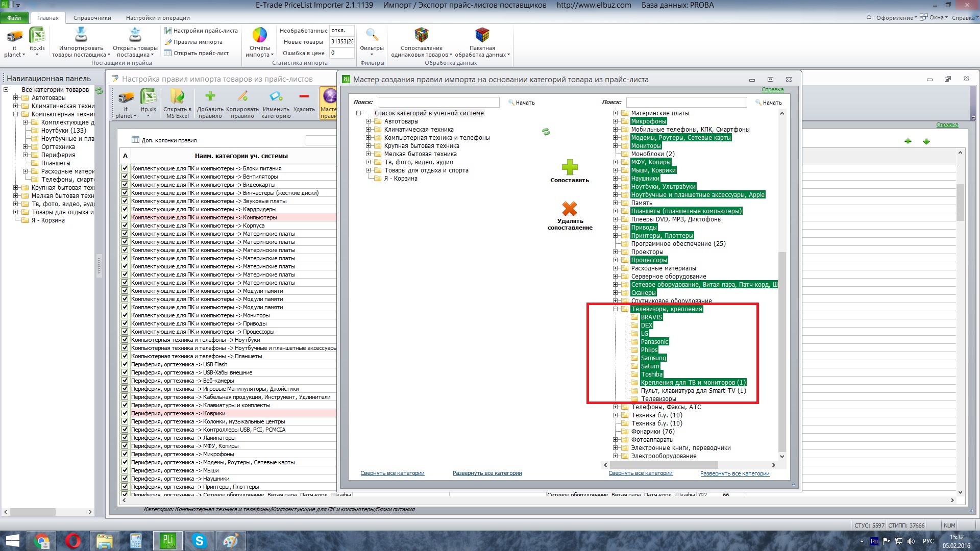Toggle checkbox for Мониторы rule

125,315
